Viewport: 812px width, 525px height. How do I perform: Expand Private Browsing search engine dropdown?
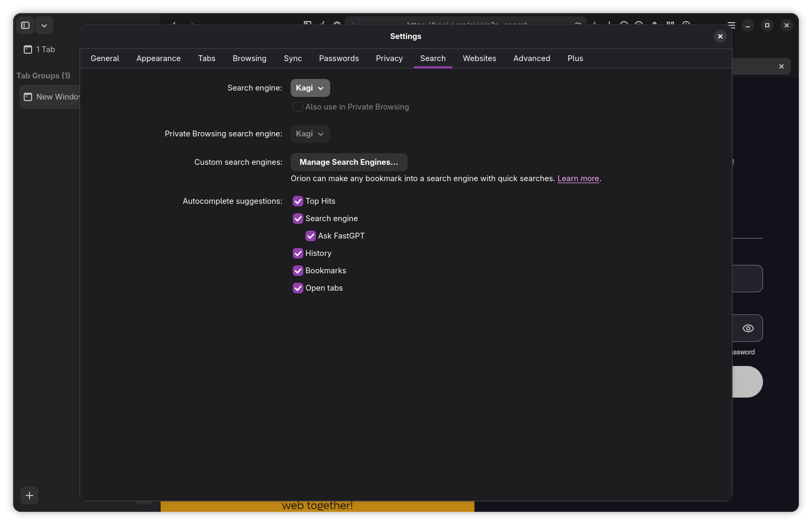pyautogui.click(x=310, y=134)
